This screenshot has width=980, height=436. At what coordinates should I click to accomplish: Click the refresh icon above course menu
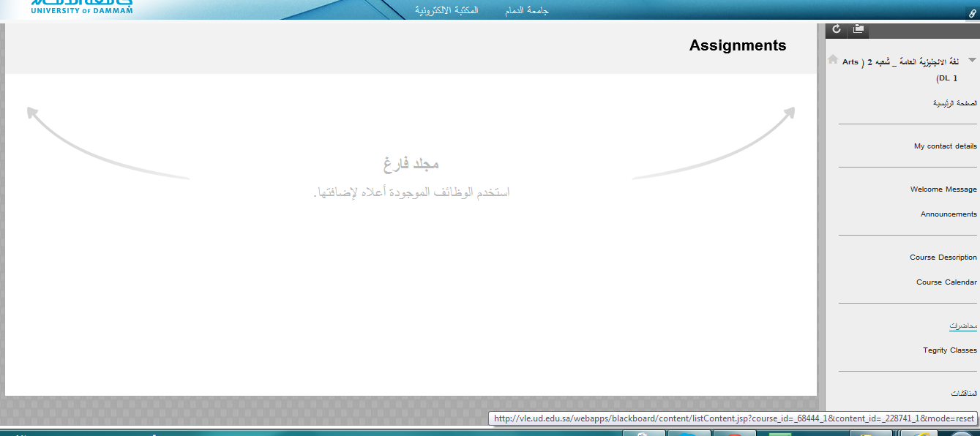pos(837,29)
